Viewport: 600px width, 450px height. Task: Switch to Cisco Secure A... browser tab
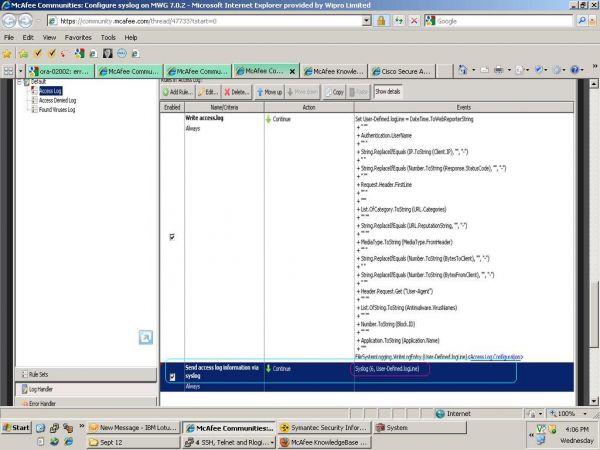pyautogui.click(x=402, y=71)
